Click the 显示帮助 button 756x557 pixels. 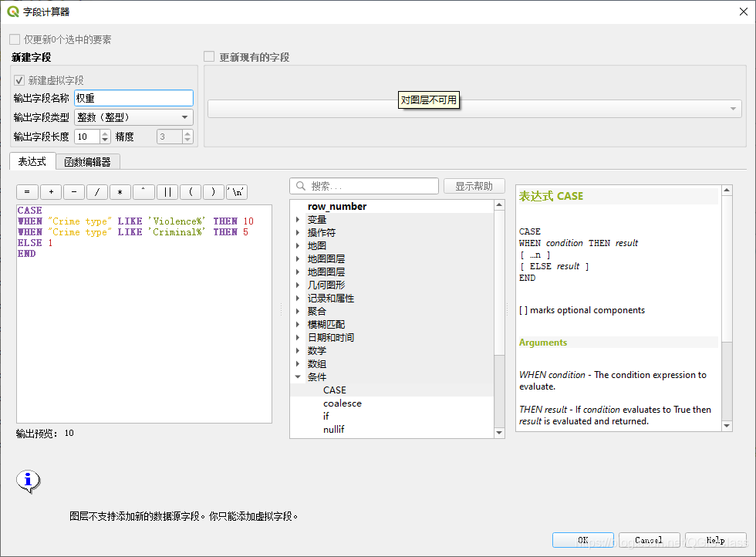tap(475, 185)
